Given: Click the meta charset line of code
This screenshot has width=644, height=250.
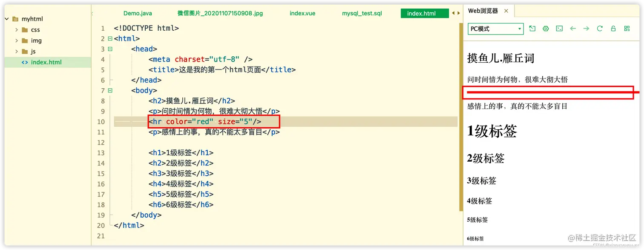Looking at the screenshot, I should [x=201, y=59].
